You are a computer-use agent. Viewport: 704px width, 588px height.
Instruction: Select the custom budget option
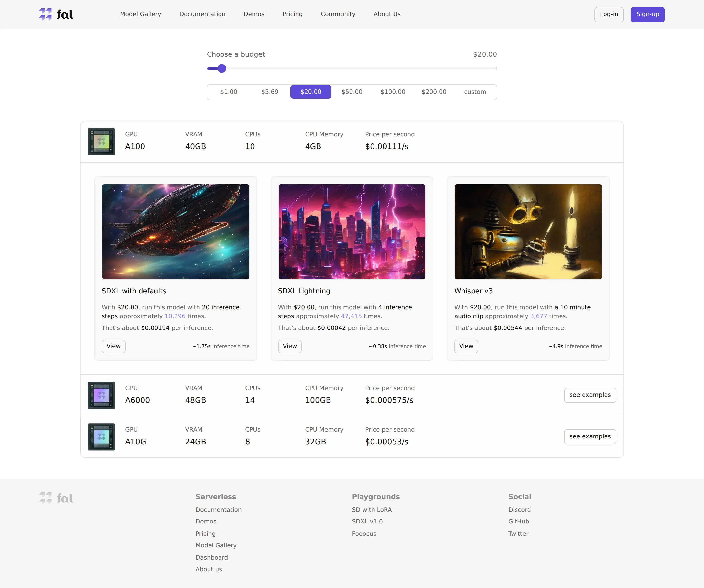(475, 92)
